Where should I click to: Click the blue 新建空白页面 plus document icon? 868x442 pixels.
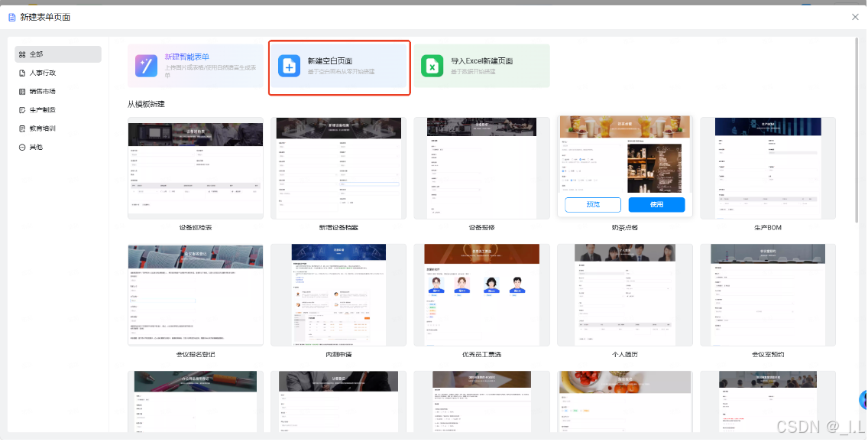pos(289,66)
